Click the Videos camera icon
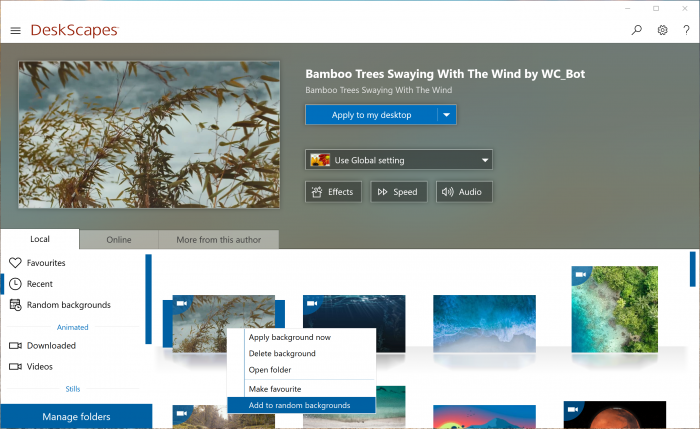The width and height of the screenshot is (700, 429). point(15,367)
